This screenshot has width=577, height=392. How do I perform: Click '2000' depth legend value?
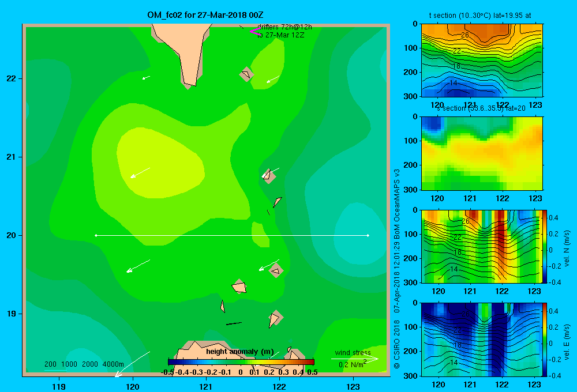point(90,364)
